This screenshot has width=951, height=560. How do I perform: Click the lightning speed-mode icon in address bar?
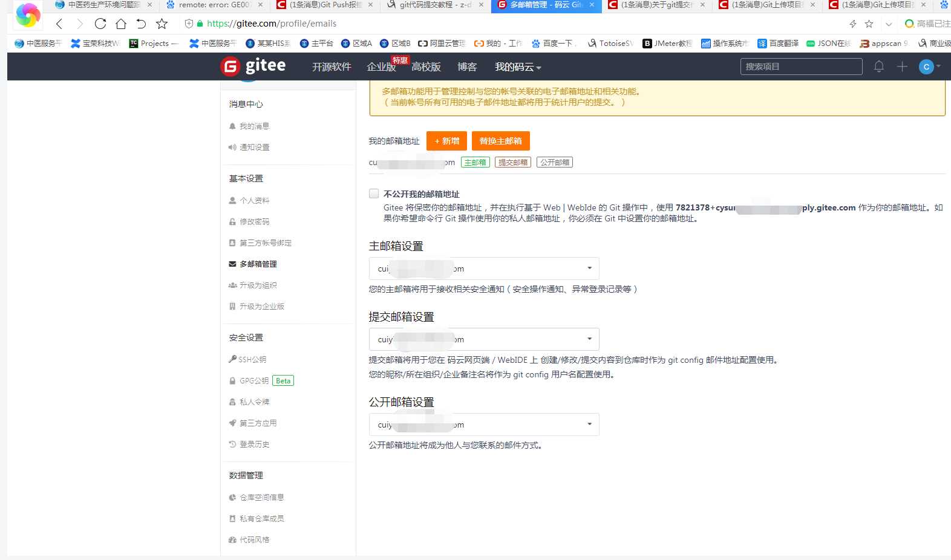(853, 24)
